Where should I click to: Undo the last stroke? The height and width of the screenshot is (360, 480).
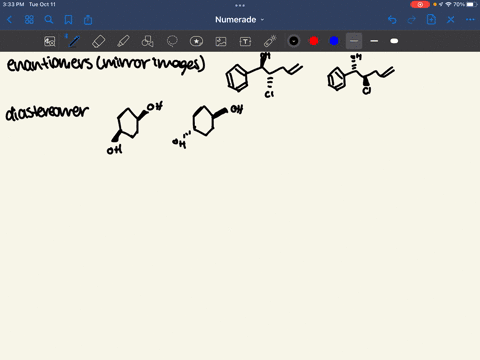click(392, 20)
